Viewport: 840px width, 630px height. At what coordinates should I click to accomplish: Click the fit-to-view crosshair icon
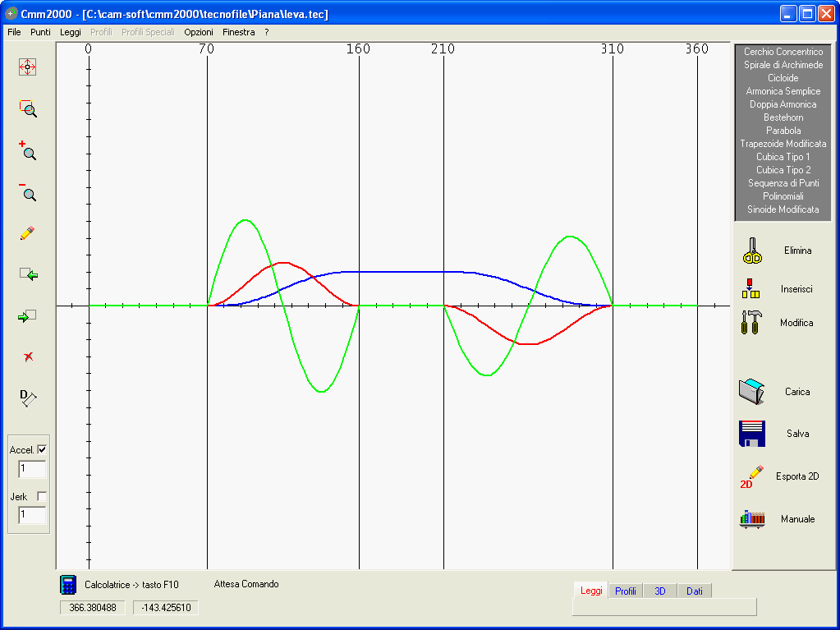click(27, 67)
